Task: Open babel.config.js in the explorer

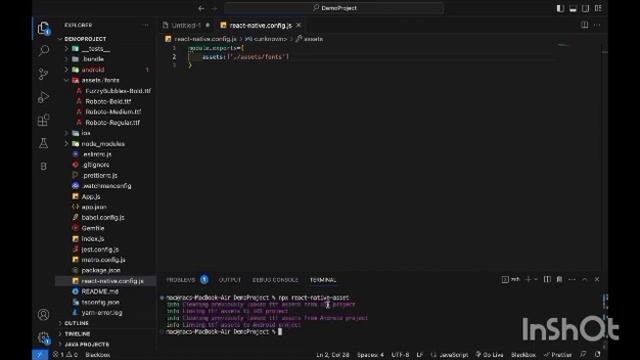Action: point(102,218)
